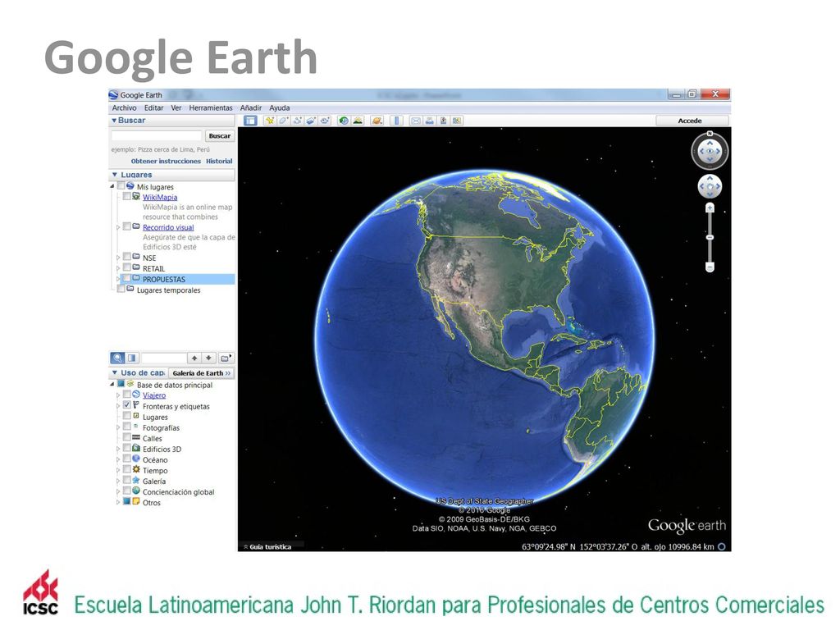Click the north N marker on compass
The height and width of the screenshot is (630, 840).
[x=710, y=134]
